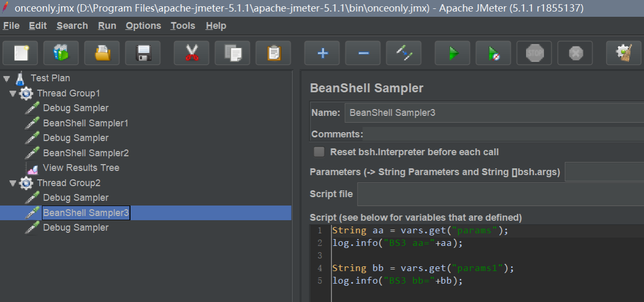The width and height of the screenshot is (644, 302).
Task: Open the Run menu
Action: [x=107, y=26]
